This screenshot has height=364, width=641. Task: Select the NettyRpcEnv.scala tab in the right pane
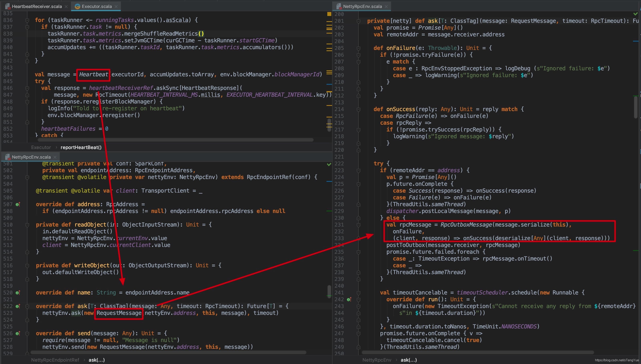pyautogui.click(x=362, y=7)
